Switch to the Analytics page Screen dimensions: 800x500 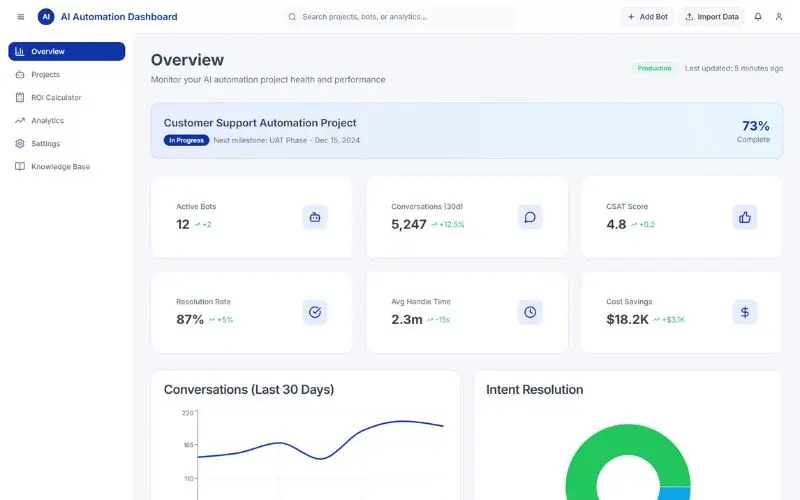click(x=66, y=120)
